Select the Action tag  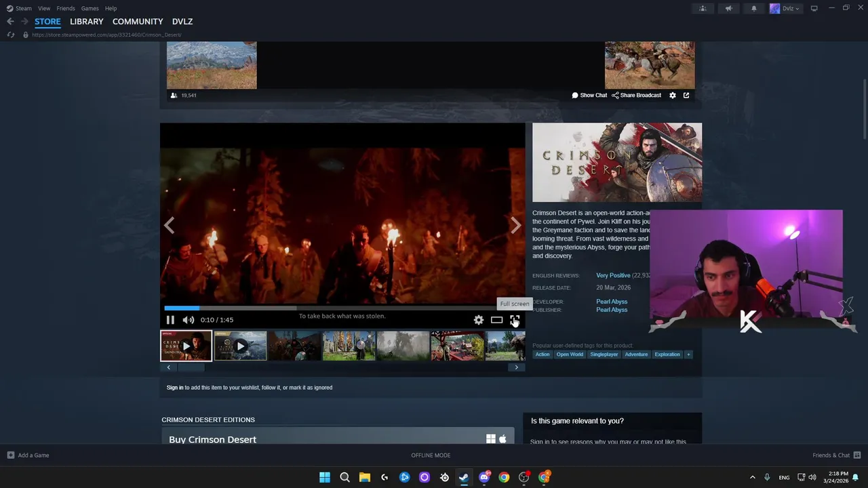click(542, 354)
